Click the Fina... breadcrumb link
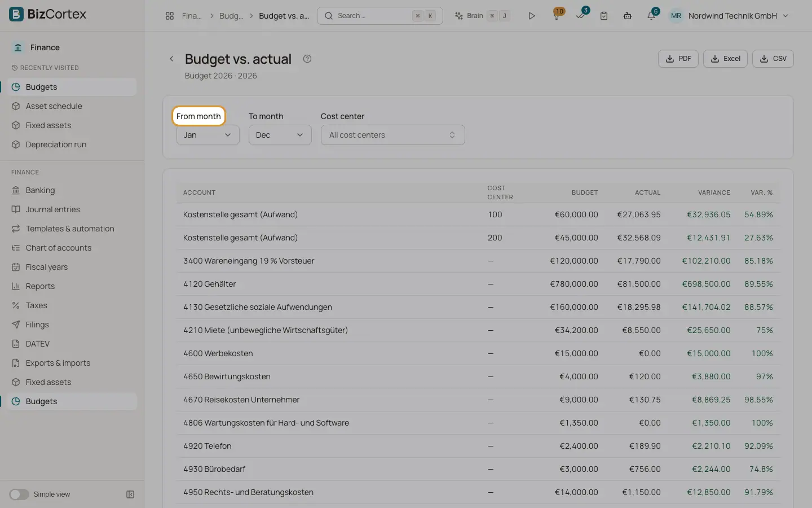Screen dimensions: 812x508 pyautogui.click(x=192, y=16)
